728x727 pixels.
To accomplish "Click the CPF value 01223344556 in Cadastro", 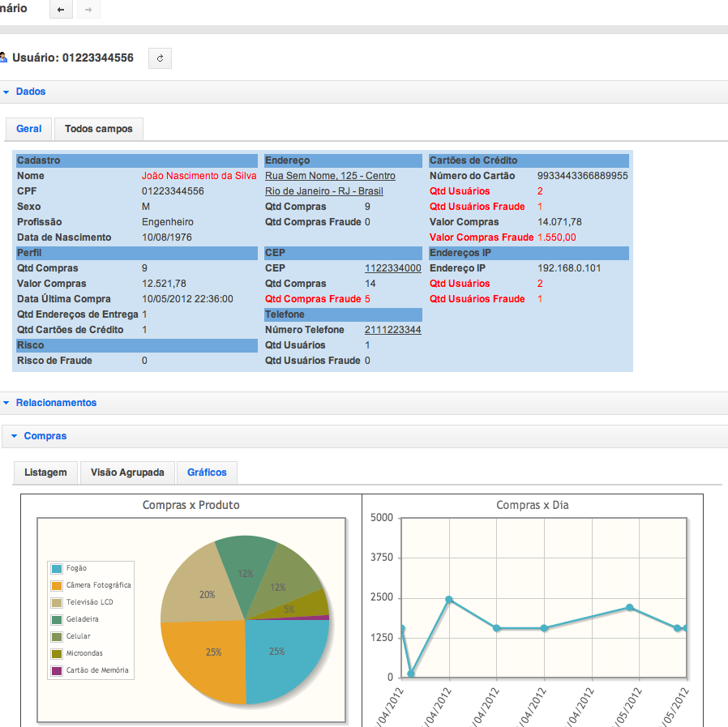I will click(173, 191).
